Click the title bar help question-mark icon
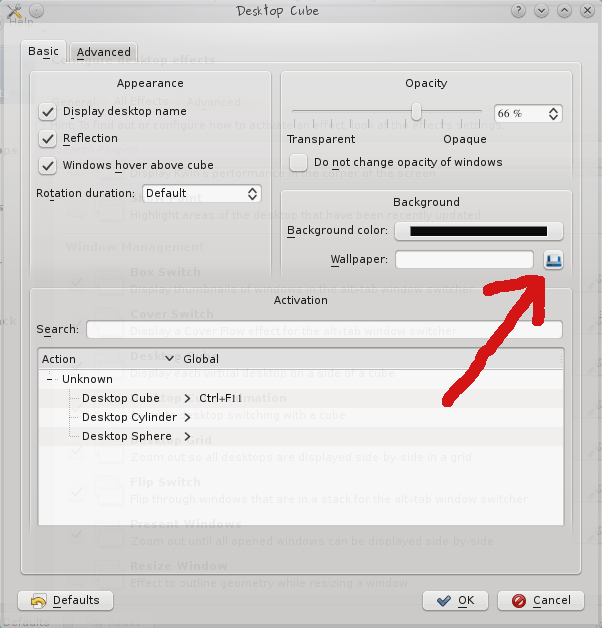The image size is (602, 628). coord(520,10)
